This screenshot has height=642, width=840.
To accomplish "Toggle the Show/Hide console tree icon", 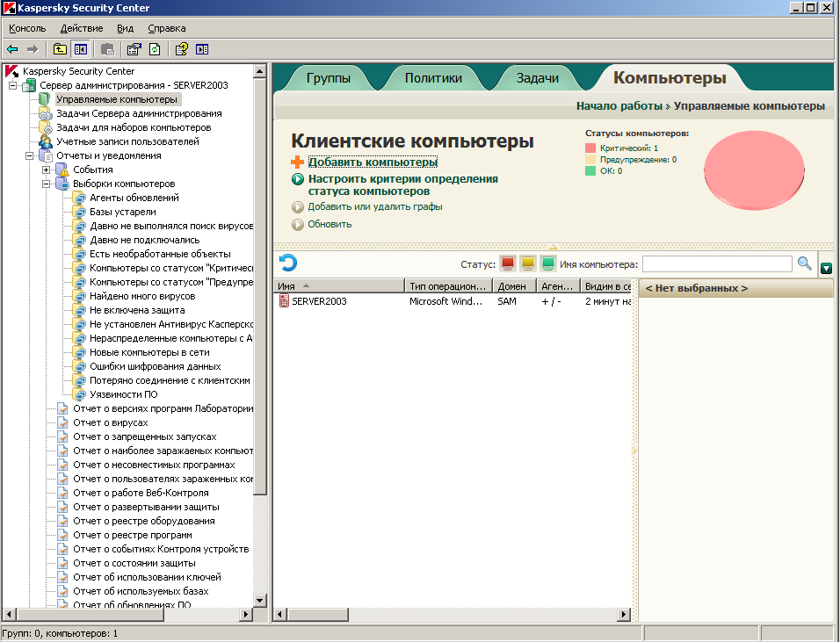I will click(x=81, y=49).
